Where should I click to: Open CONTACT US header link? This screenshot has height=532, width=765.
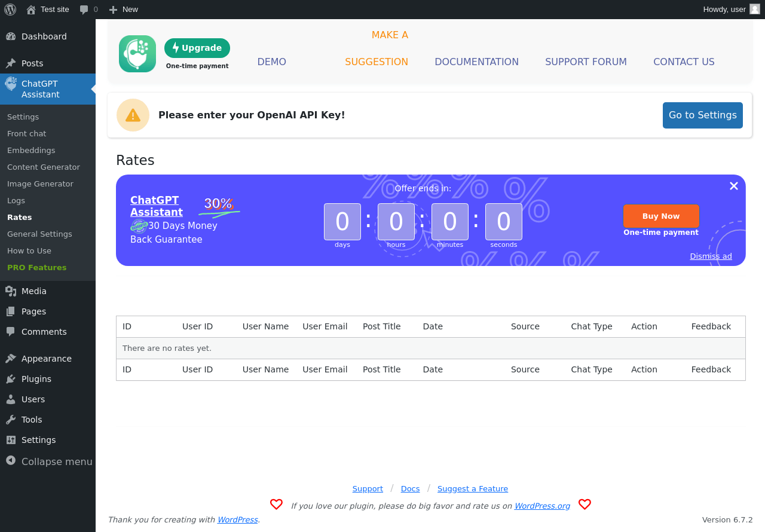point(684,62)
